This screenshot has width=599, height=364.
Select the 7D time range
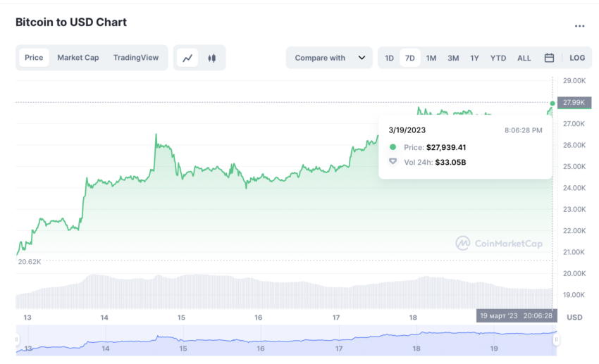[409, 58]
